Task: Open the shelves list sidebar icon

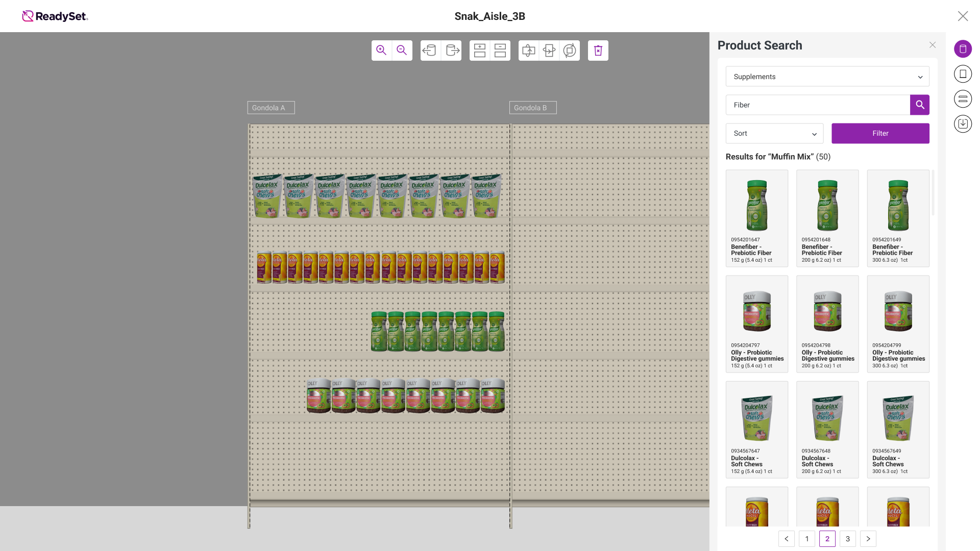Action: pos(963,99)
